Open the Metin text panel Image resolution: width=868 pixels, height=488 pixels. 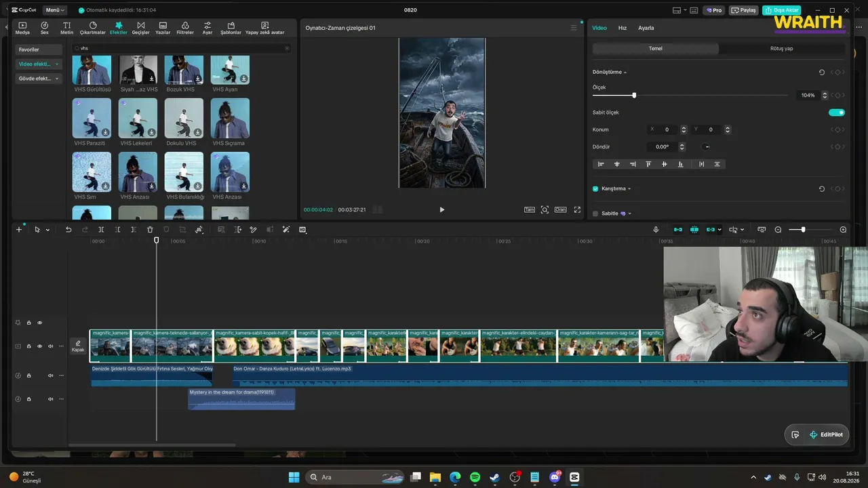[66, 28]
